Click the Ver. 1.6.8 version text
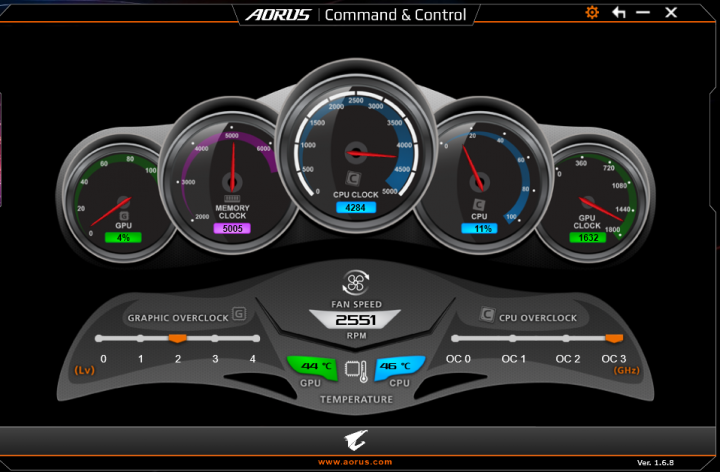 pyautogui.click(x=655, y=462)
